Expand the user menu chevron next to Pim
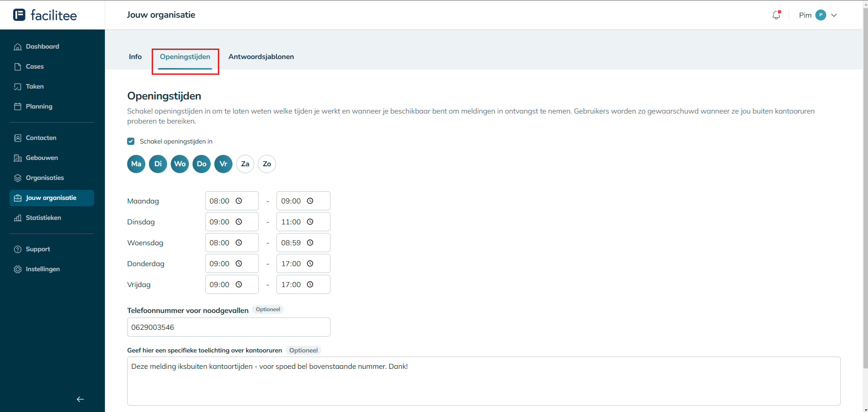 834,15
